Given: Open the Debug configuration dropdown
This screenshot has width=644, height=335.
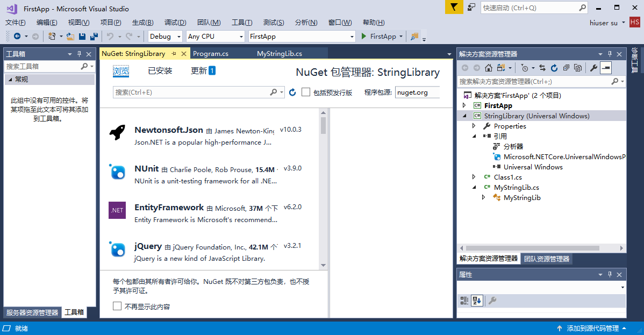Looking at the screenshot, I should tap(166, 37).
